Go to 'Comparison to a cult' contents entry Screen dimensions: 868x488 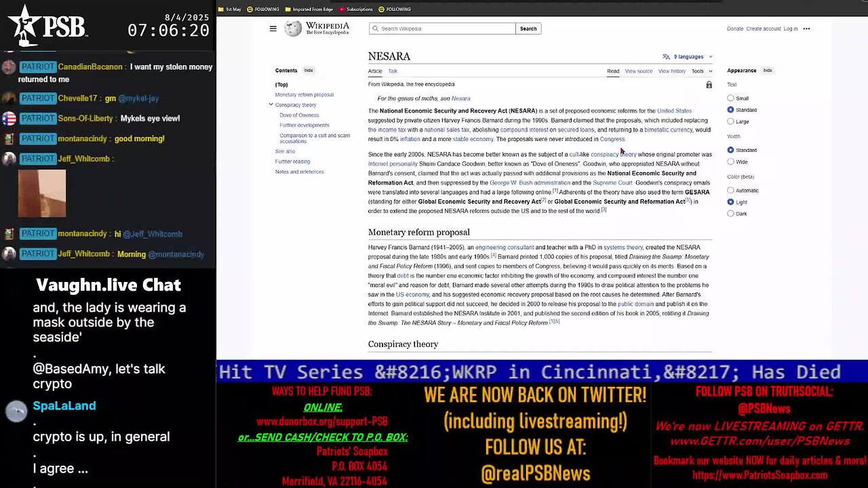315,138
